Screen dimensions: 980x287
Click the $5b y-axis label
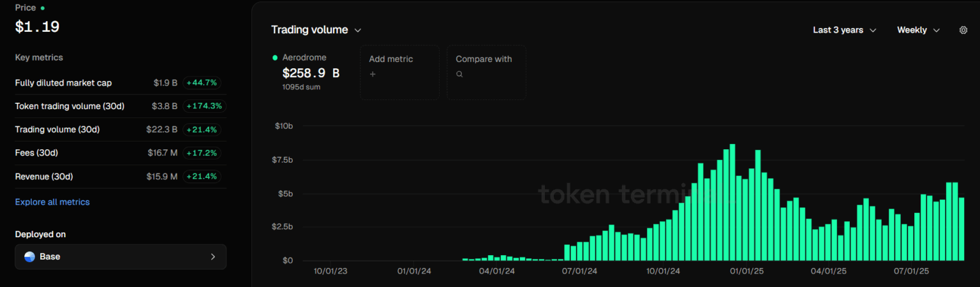(285, 193)
